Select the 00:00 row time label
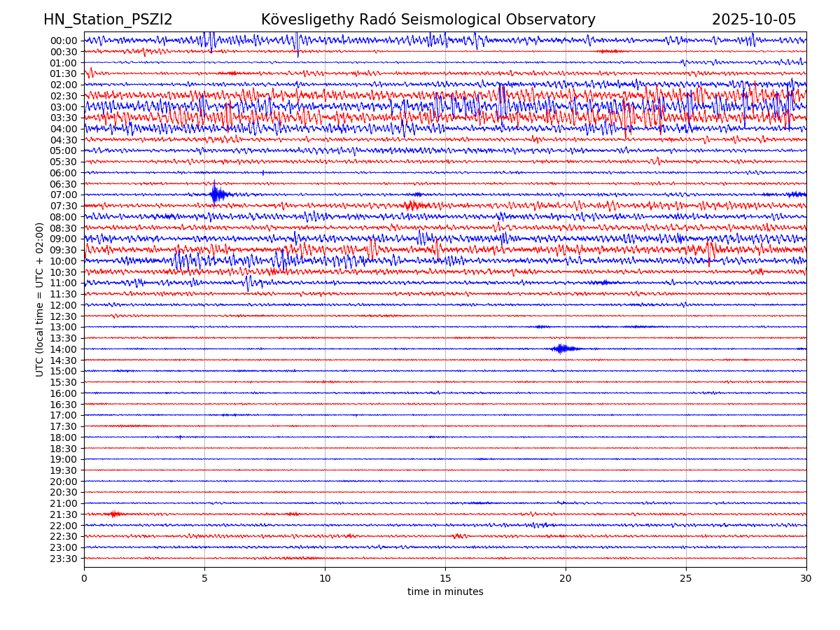840x630 pixels. 63,41
